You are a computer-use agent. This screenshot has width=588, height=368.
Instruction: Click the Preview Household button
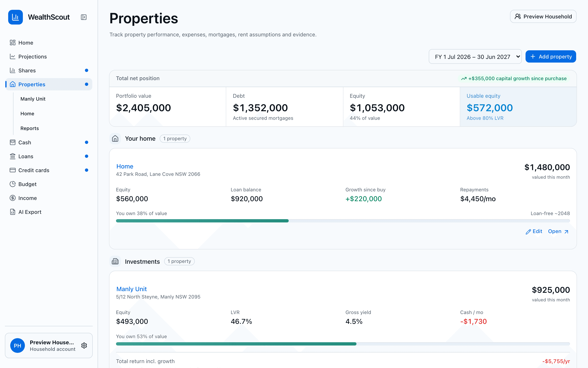point(543,17)
